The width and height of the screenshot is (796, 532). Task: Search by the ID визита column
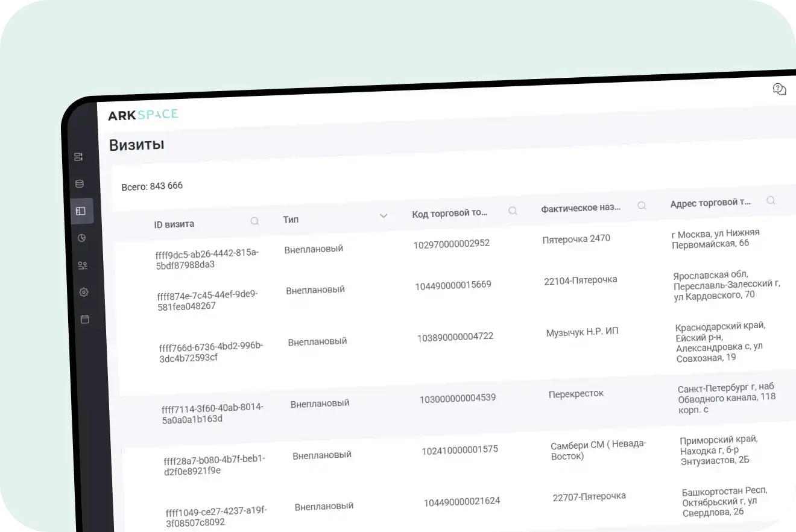tap(254, 221)
